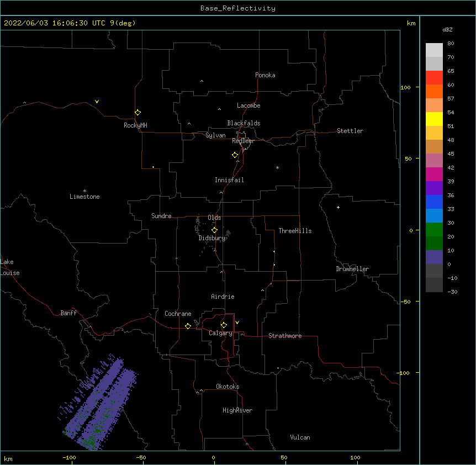Screen dimensions: 476x465
Task: Click the y-axis 0 tick label
Action: coord(411,230)
